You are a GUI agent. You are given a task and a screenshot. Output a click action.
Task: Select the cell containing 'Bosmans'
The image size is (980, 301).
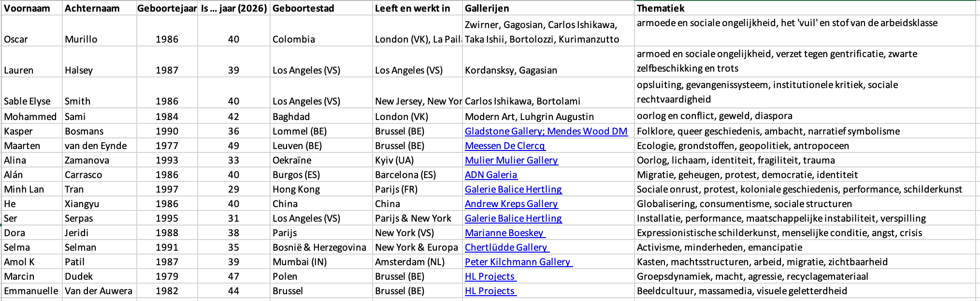click(100, 131)
